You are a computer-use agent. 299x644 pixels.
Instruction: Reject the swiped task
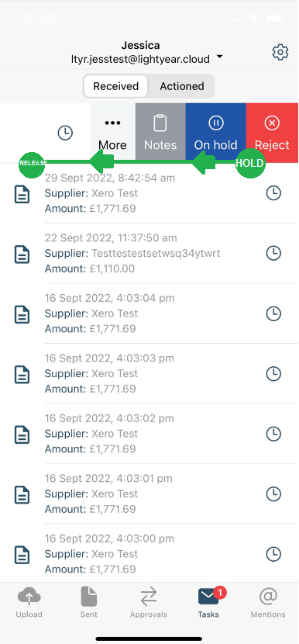[272, 133]
